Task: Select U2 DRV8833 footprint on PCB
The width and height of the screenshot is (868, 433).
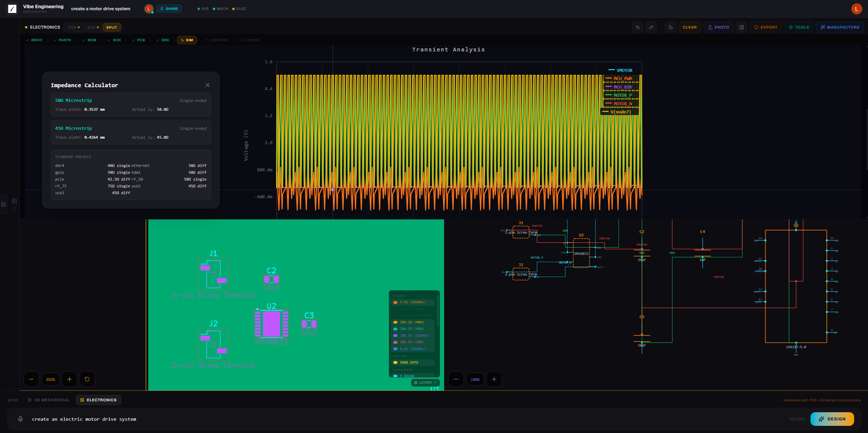Action: 272,324
